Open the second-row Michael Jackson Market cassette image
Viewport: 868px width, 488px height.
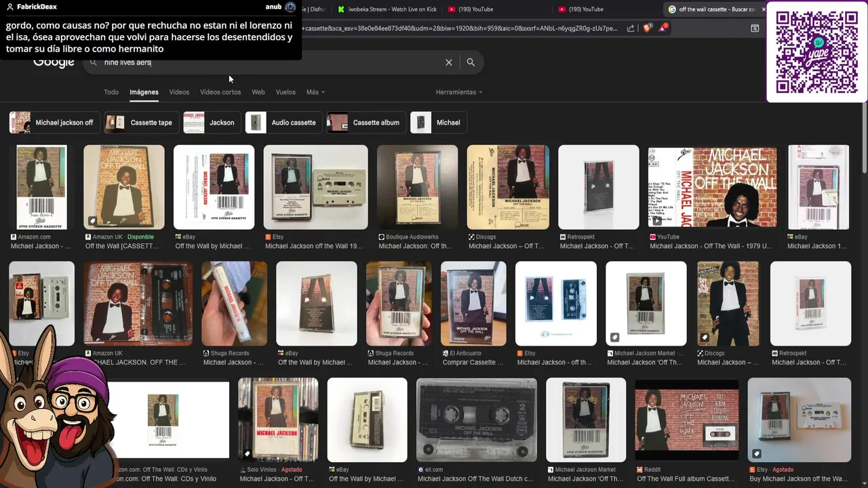pos(646,304)
